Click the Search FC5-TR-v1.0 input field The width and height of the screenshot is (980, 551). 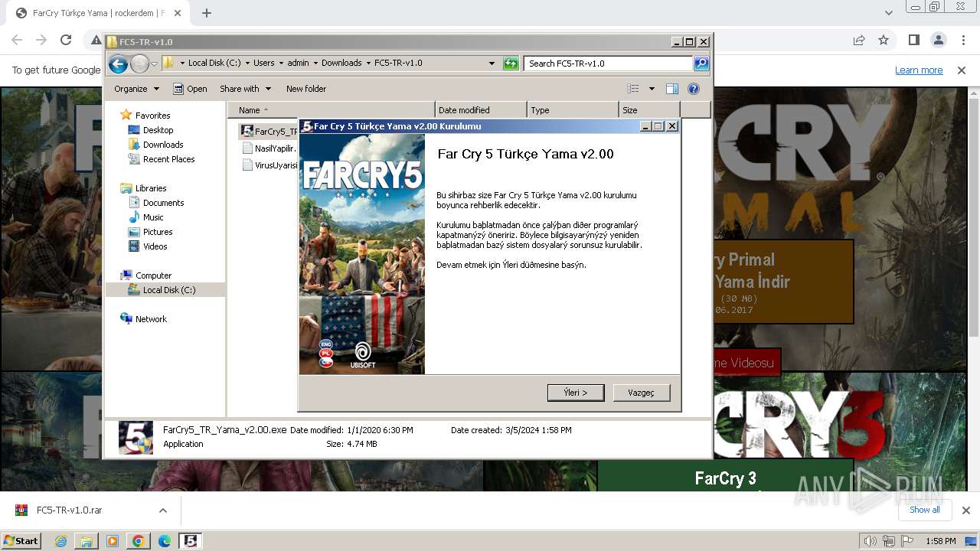point(609,64)
